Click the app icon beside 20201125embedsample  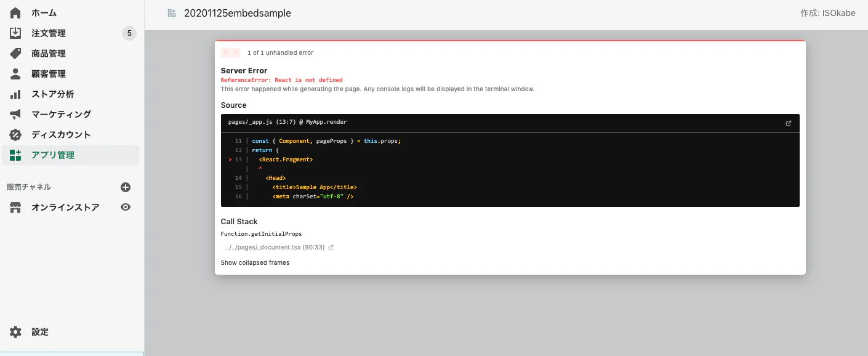[x=172, y=13]
